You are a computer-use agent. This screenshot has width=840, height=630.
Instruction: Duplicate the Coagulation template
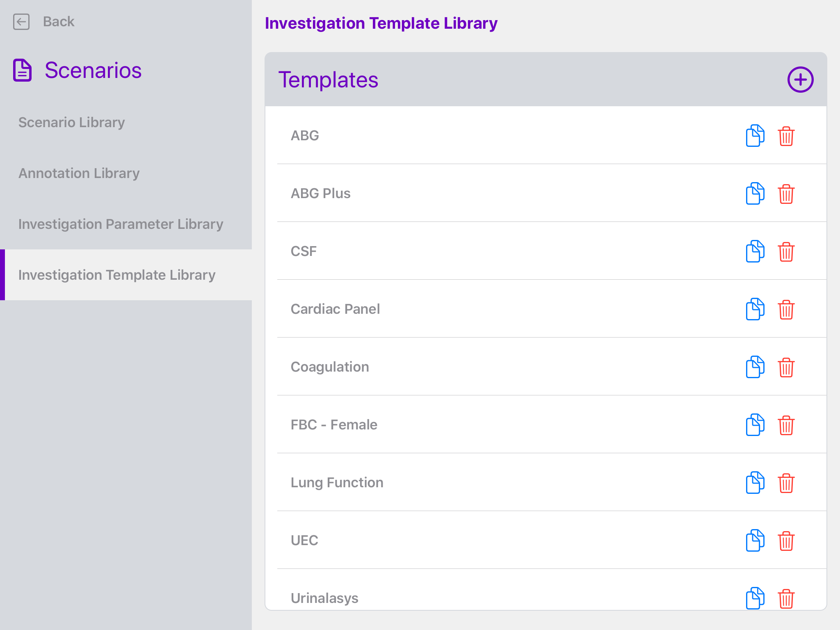(754, 367)
